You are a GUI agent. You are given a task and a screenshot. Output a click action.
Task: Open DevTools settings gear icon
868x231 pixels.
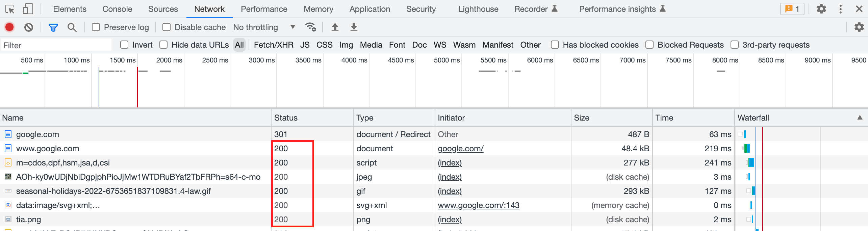coord(821,9)
